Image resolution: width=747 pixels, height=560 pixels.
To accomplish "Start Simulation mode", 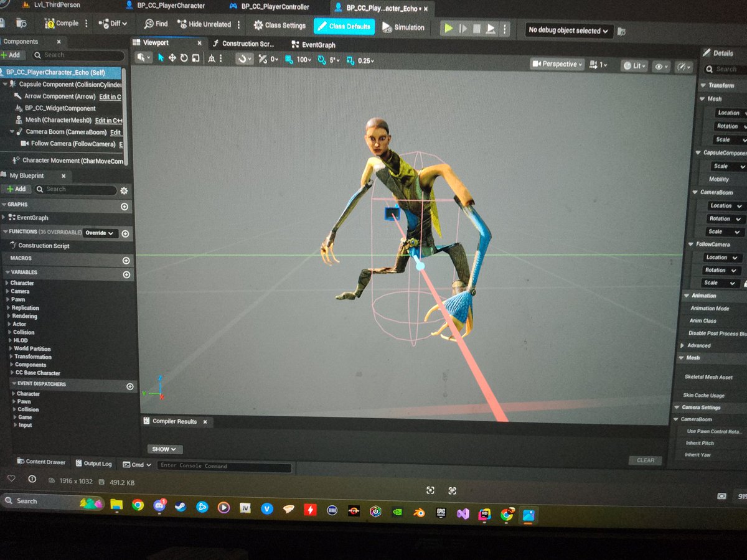I will (403, 27).
